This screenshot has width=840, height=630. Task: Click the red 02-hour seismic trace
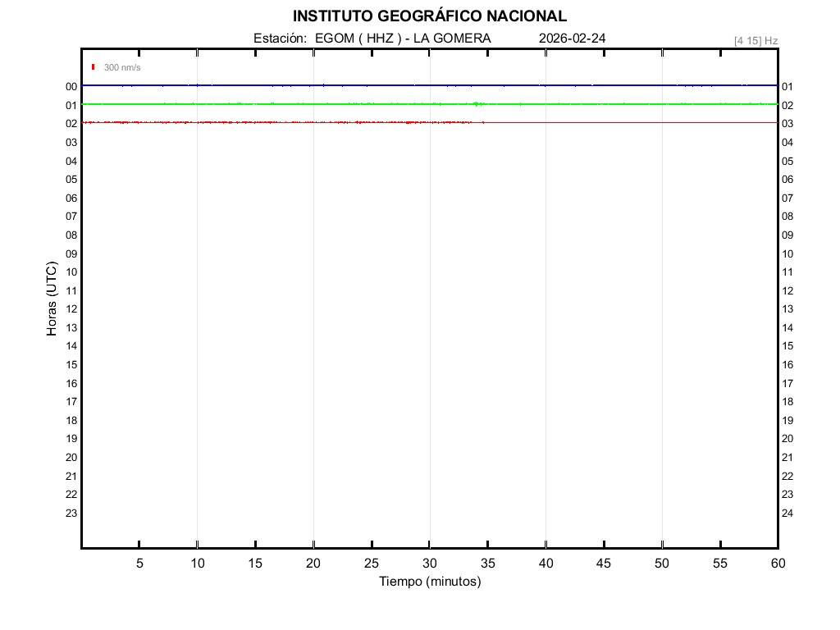[x=246, y=122]
